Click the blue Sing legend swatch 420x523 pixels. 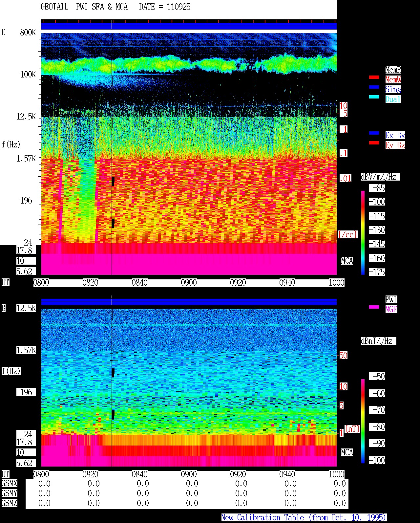click(374, 87)
